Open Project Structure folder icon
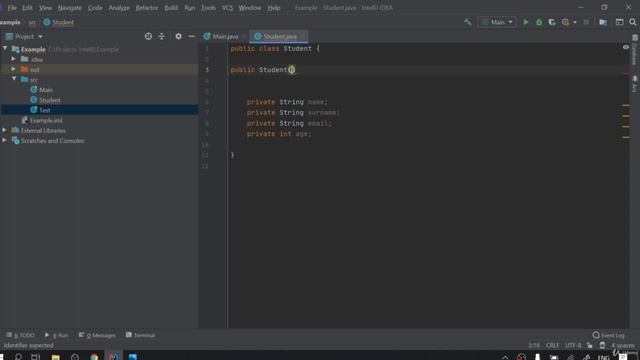This screenshot has width=640, height=360. point(603,22)
